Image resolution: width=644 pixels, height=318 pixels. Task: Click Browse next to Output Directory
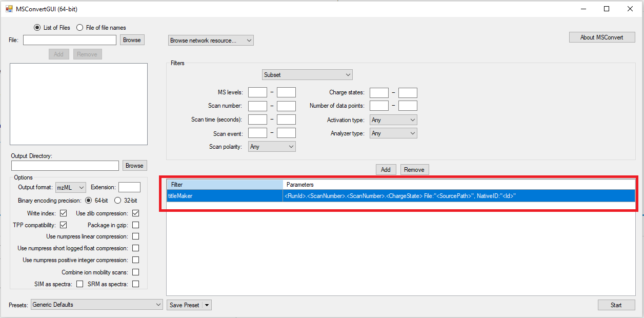tap(134, 166)
